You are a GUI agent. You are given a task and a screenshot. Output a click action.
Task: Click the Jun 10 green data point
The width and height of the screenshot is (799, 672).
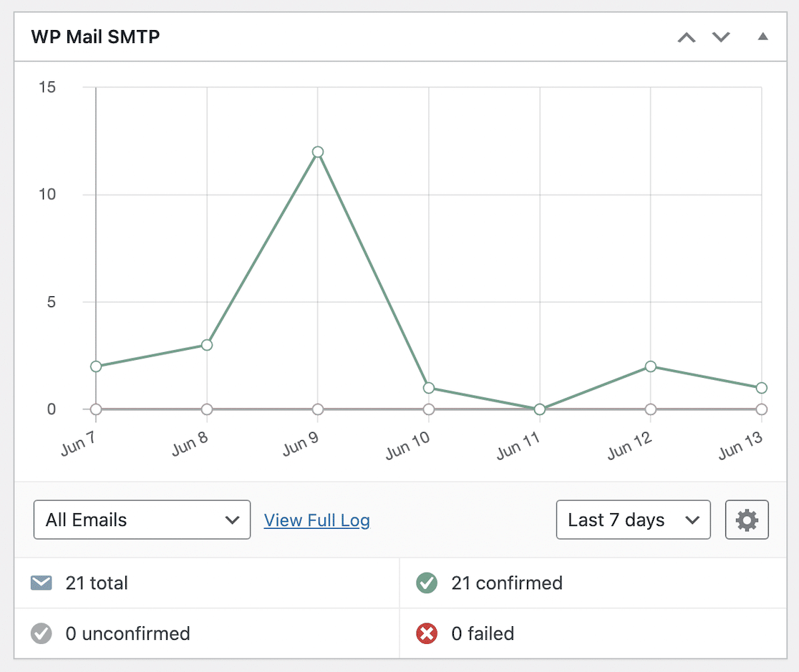(429, 388)
